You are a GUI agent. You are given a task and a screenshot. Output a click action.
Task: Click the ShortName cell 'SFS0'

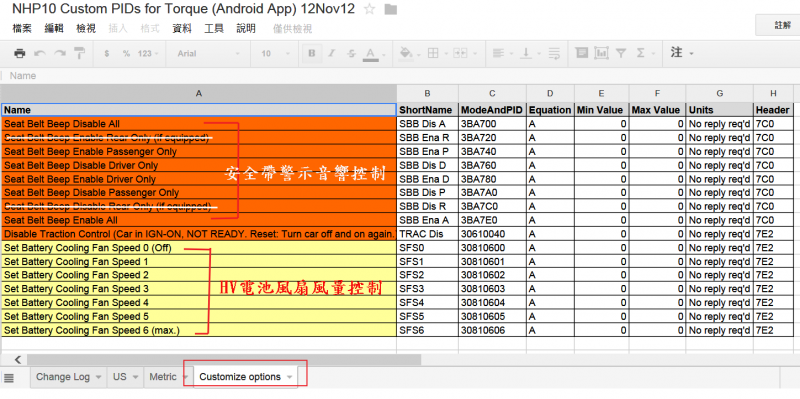[x=427, y=248]
